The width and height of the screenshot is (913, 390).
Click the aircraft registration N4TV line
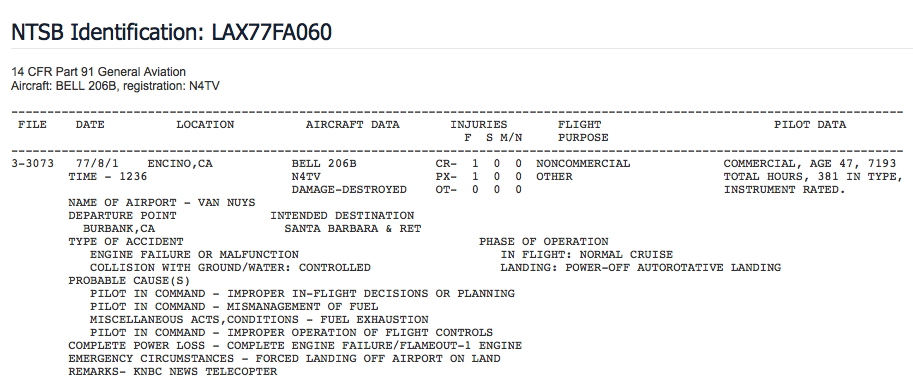click(115, 86)
